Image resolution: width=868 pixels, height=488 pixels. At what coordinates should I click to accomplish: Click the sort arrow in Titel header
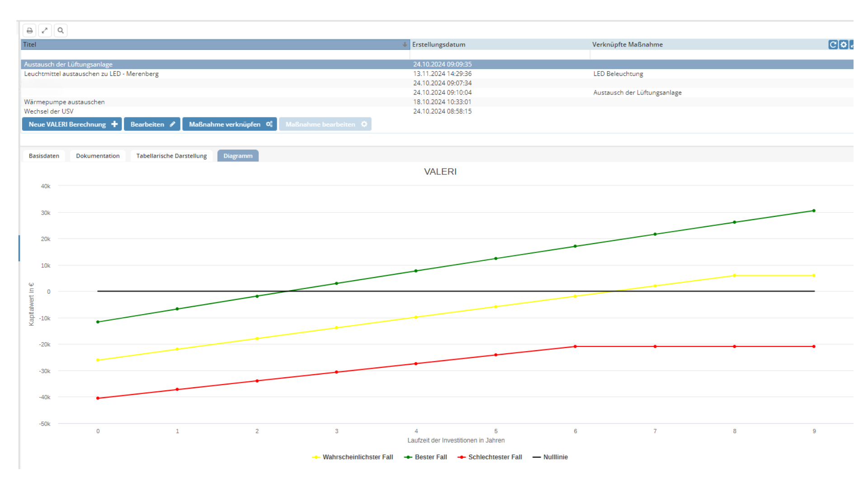(x=405, y=45)
